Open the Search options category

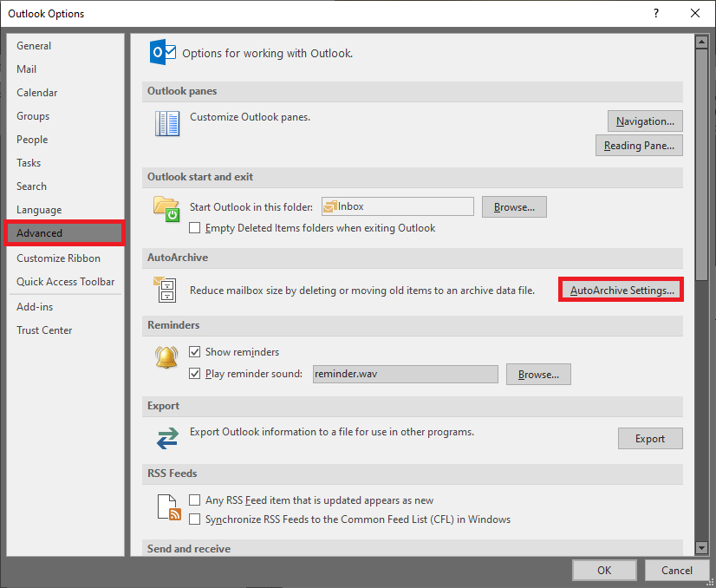pyautogui.click(x=65, y=186)
